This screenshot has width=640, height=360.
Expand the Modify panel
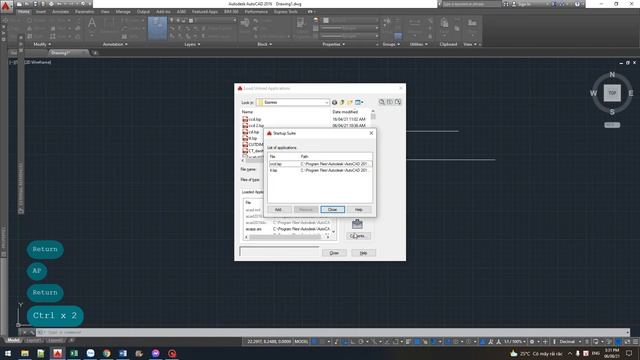click(42, 44)
